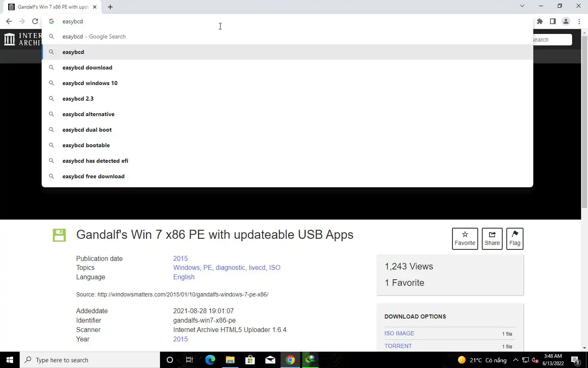The width and height of the screenshot is (588, 368).
Task: Choose 'esaybcd - Google Search' suggestion
Action: (287, 36)
